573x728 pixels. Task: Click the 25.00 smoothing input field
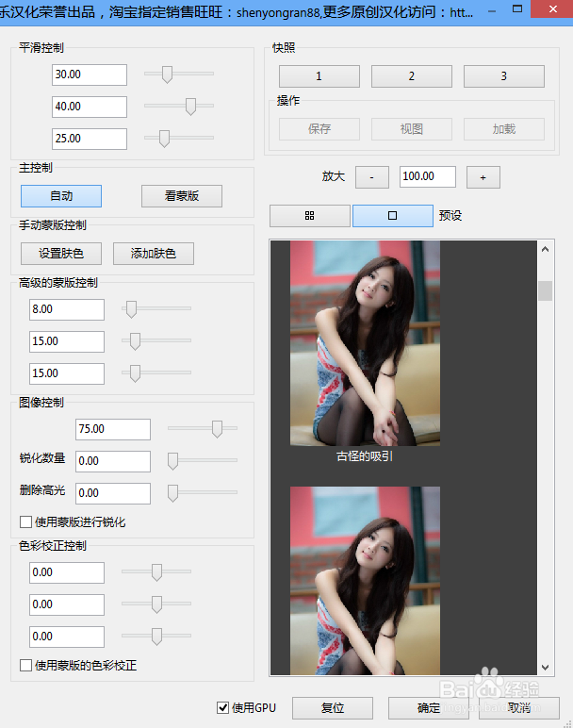click(x=90, y=139)
